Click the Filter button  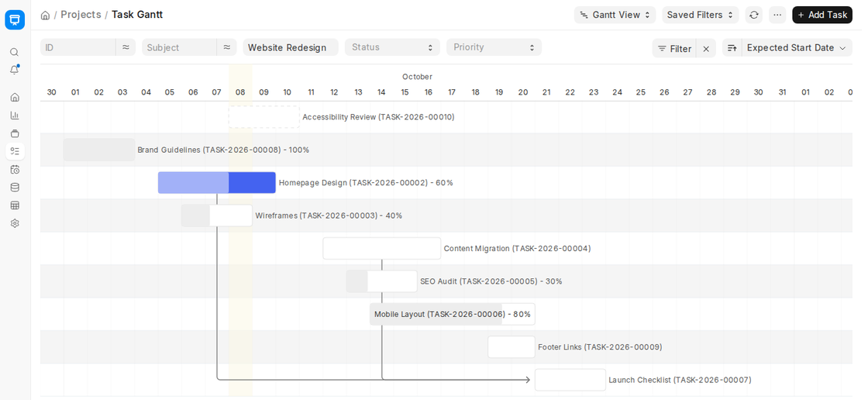(x=674, y=49)
